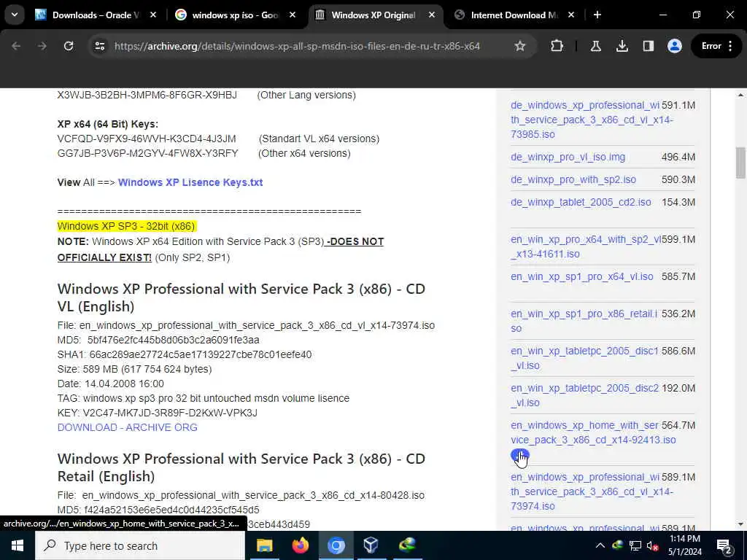This screenshot has height=560, width=747.
Task: Open the browser Downloads icon
Action: tap(622, 46)
